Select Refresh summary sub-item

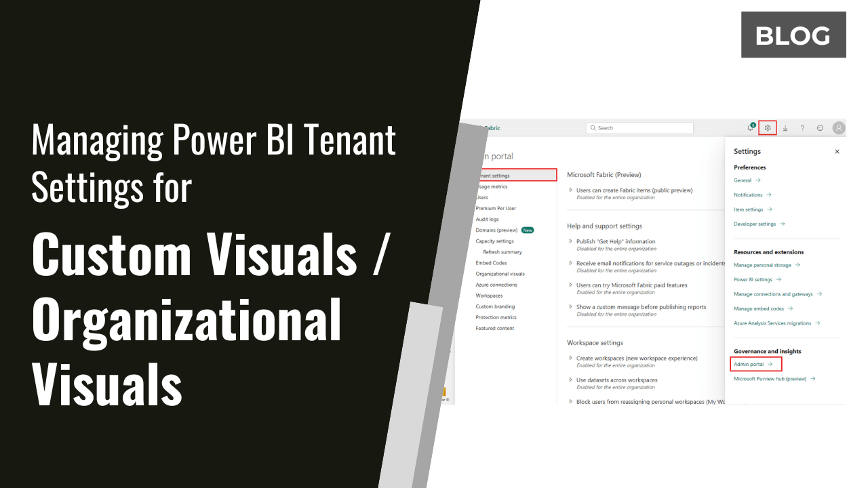click(x=502, y=251)
